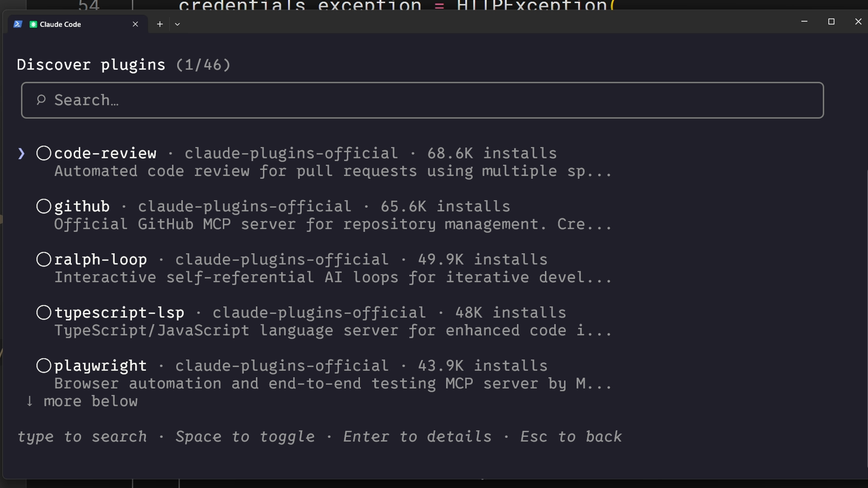
Task: Open the github plugin entry name
Action: coord(82,206)
